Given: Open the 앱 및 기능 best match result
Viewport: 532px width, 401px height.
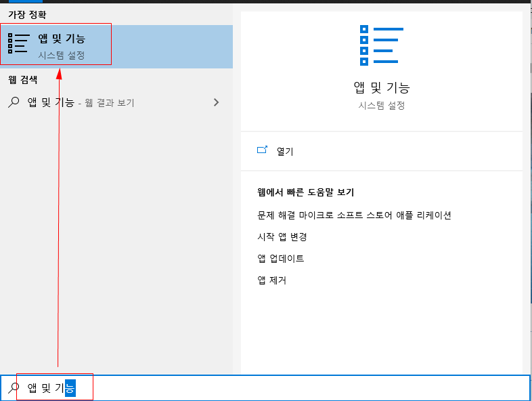Looking at the screenshot, I should point(116,47).
